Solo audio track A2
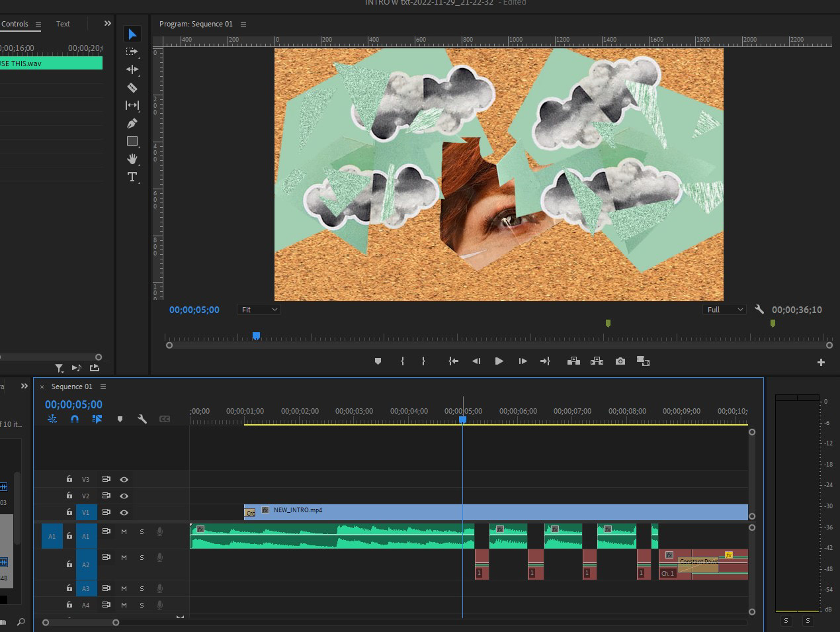Screen dimensions: 840x632 pyautogui.click(x=142, y=558)
